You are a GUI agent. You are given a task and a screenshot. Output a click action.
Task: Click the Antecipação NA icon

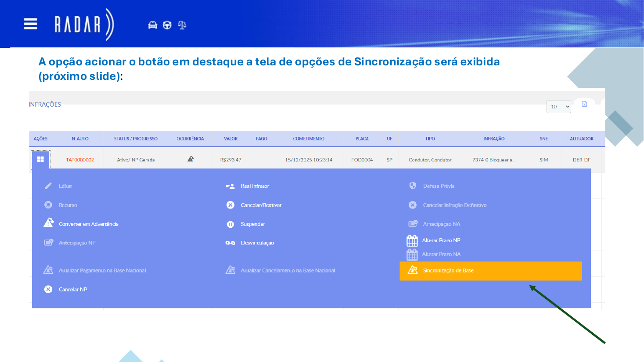(413, 223)
